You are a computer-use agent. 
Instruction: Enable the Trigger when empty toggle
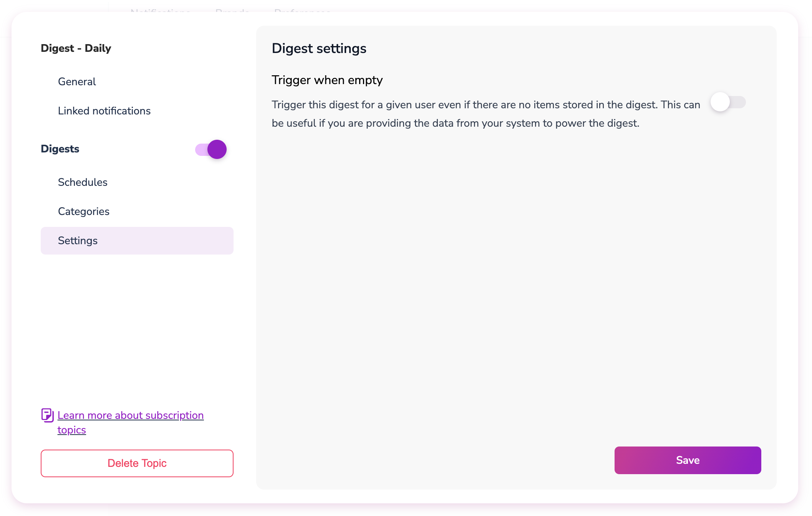coord(727,101)
